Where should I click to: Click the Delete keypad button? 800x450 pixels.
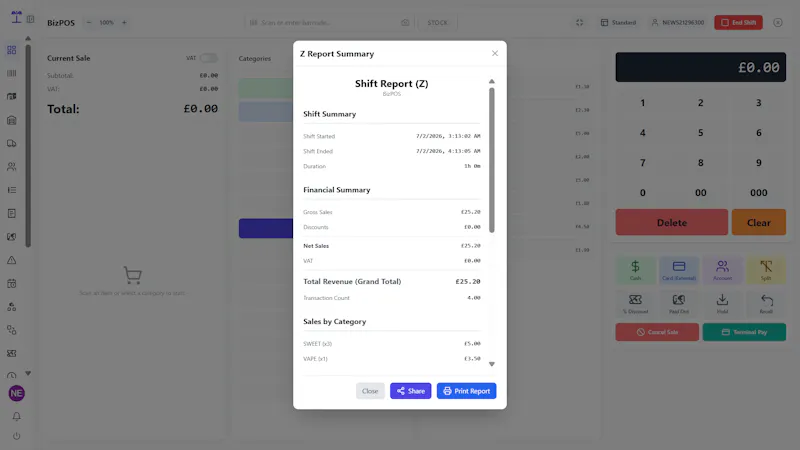coord(671,222)
